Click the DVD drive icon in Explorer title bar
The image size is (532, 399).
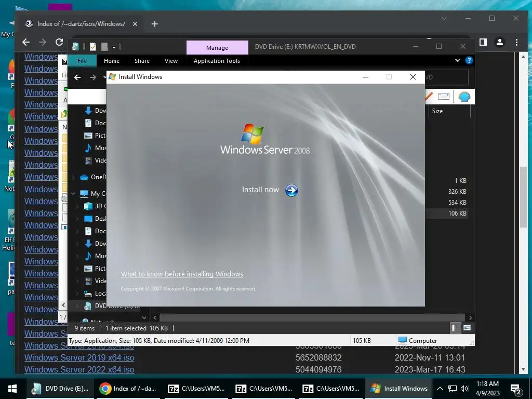tap(75, 46)
